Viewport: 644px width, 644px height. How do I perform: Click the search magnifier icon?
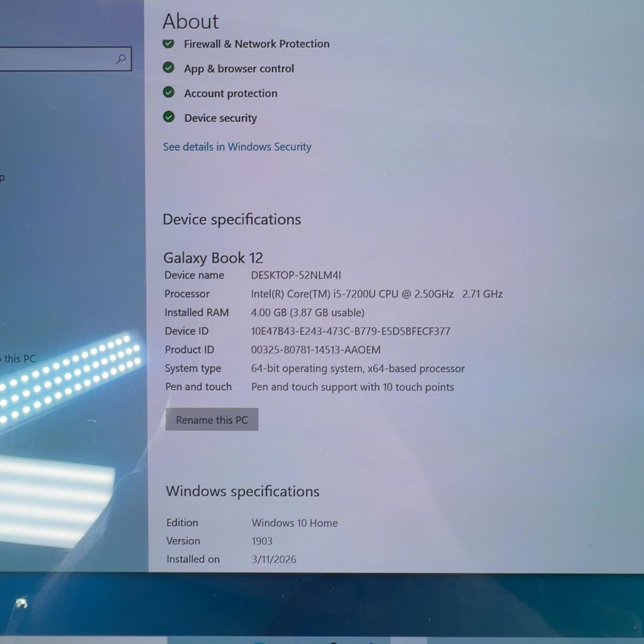coord(121,59)
